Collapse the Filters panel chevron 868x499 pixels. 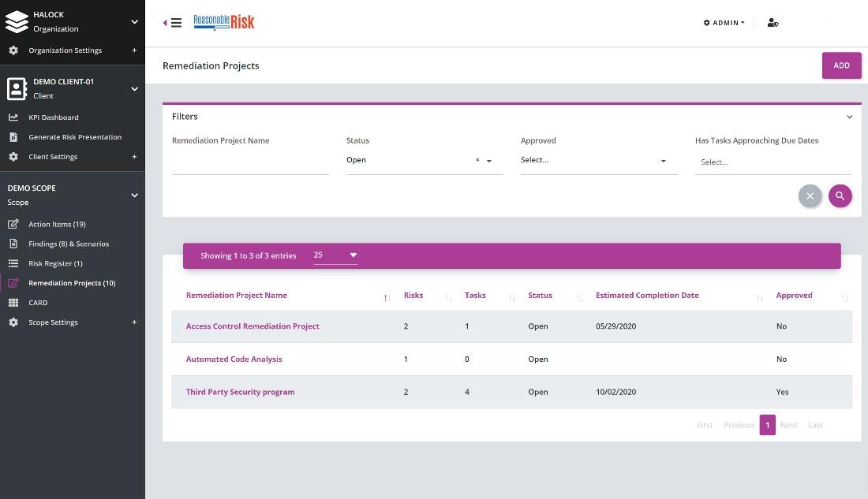click(849, 117)
